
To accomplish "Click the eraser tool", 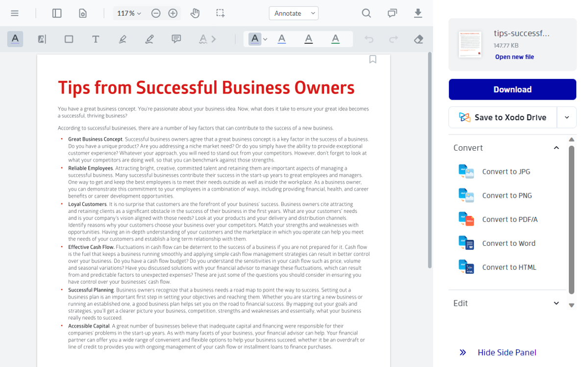I will (418, 39).
